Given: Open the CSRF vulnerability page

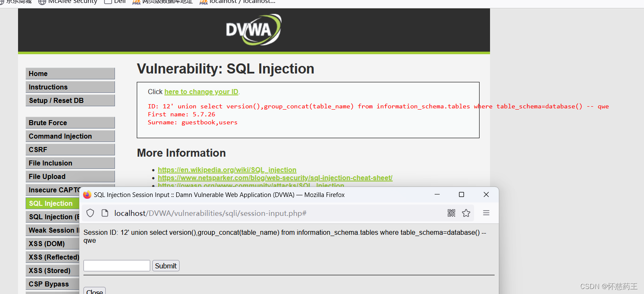Looking at the screenshot, I should (x=70, y=150).
